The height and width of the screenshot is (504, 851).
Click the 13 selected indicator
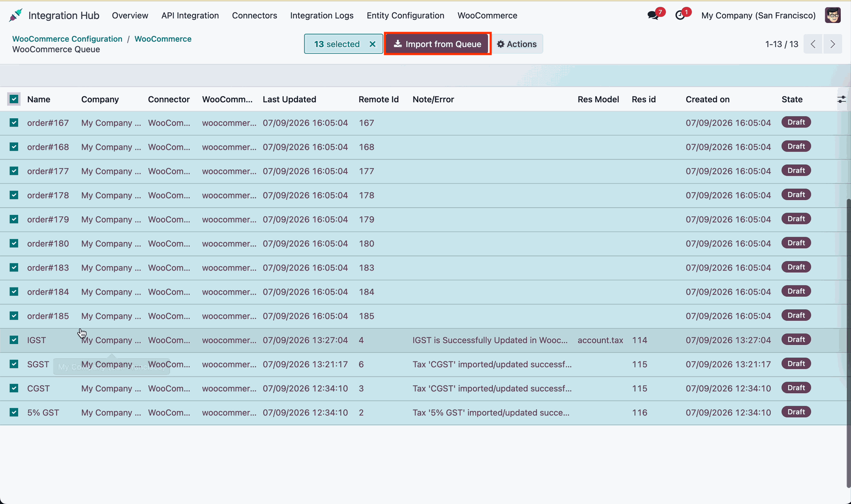tap(337, 44)
